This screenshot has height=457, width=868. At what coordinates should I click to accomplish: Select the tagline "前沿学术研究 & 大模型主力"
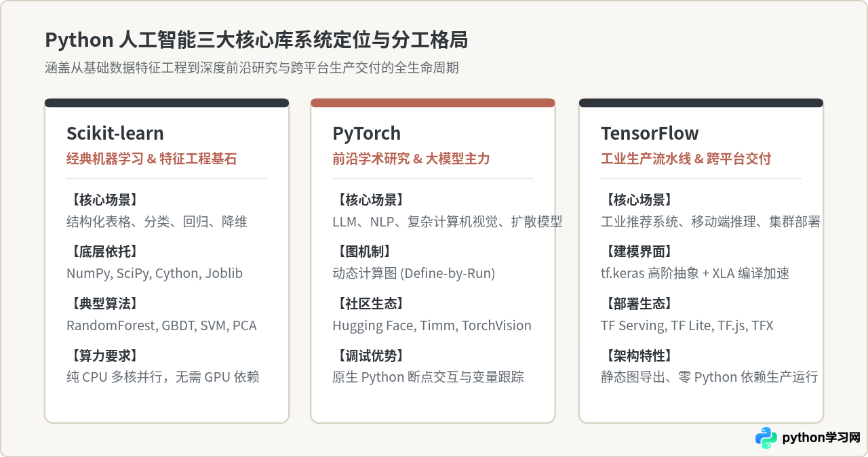(411, 159)
